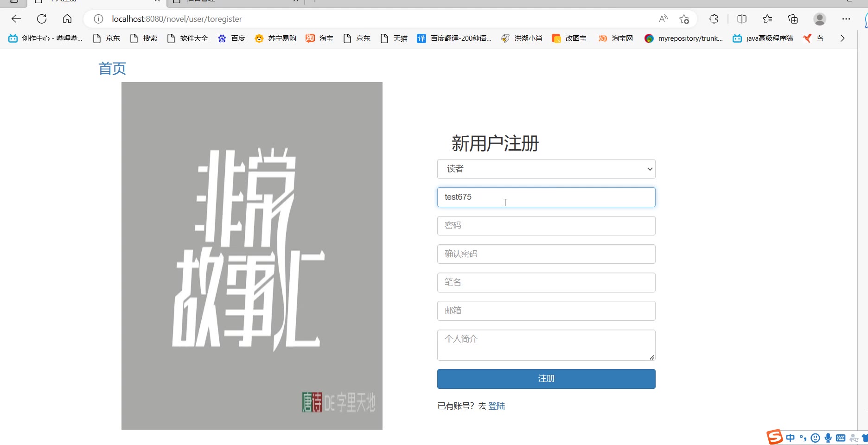Toggle Sogou Chinese/English mode 中

tap(791, 438)
